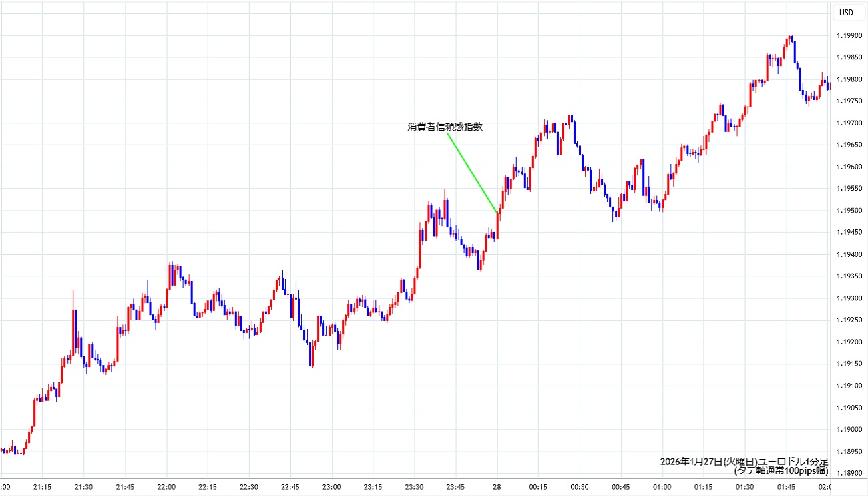
Task: Click the 1.19900 price axis label
Action: (x=849, y=35)
